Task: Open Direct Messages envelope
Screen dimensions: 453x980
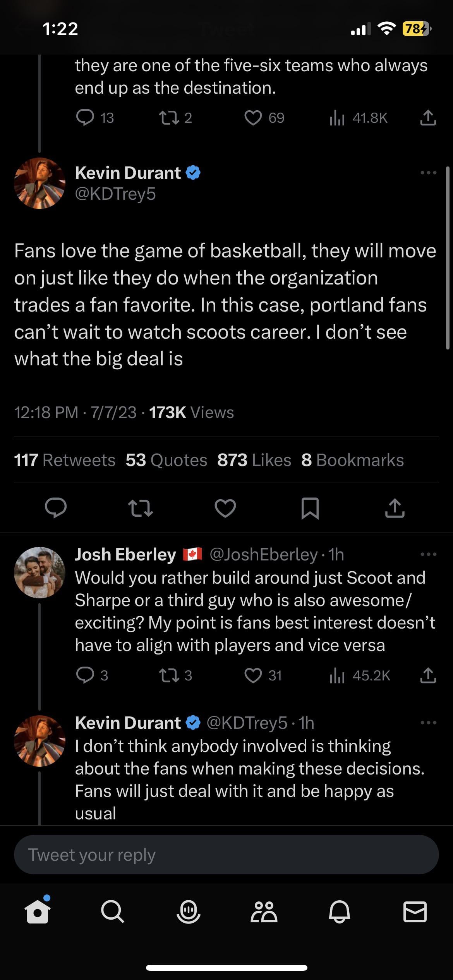Action: tap(415, 912)
